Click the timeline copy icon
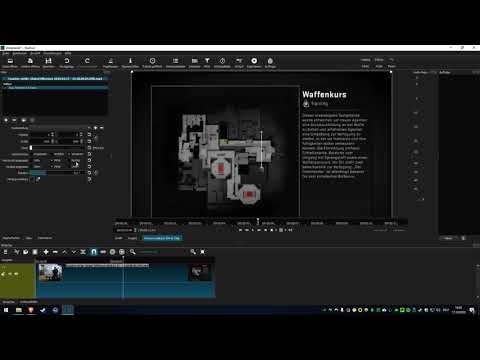Screen dimensions: 480x360 pyautogui.click(x=26, y=252)
